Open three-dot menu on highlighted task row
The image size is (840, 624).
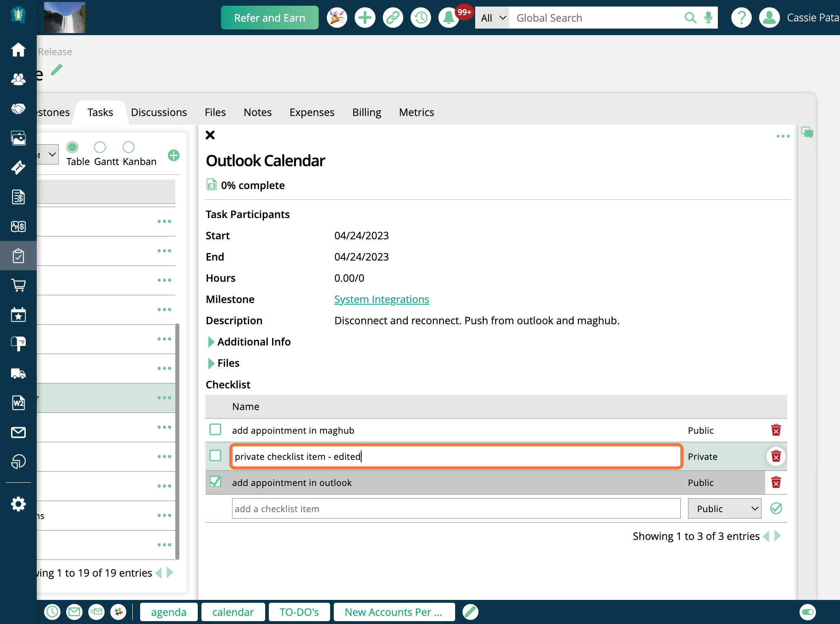pyautogui.click(x=164, y=398)
